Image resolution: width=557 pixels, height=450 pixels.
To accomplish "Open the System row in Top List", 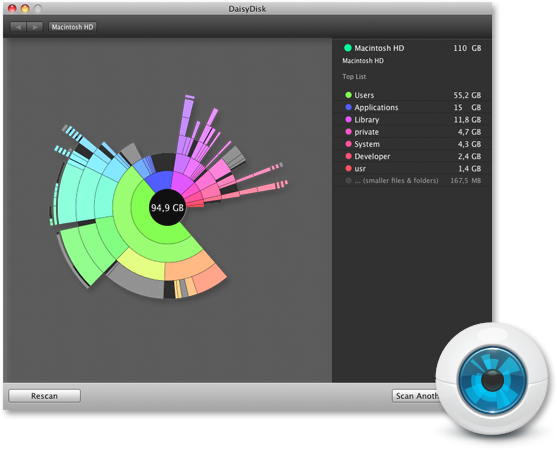I will point(412,144).
